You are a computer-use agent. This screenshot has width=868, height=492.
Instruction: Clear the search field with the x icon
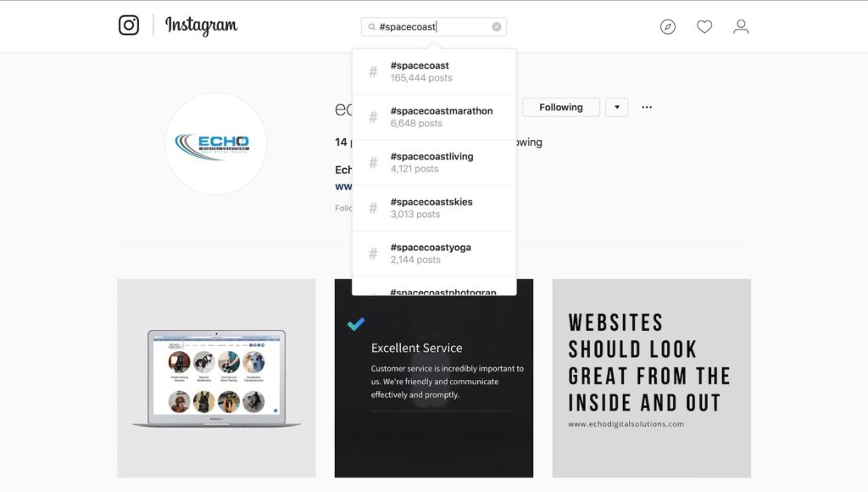pyautogui.click(x=497, y=26)
